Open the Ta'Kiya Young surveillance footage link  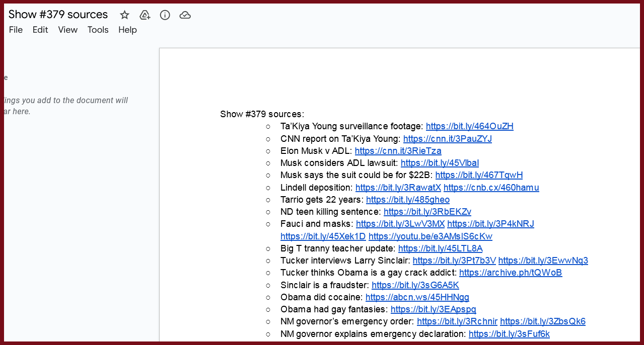(x=470, y=126)
